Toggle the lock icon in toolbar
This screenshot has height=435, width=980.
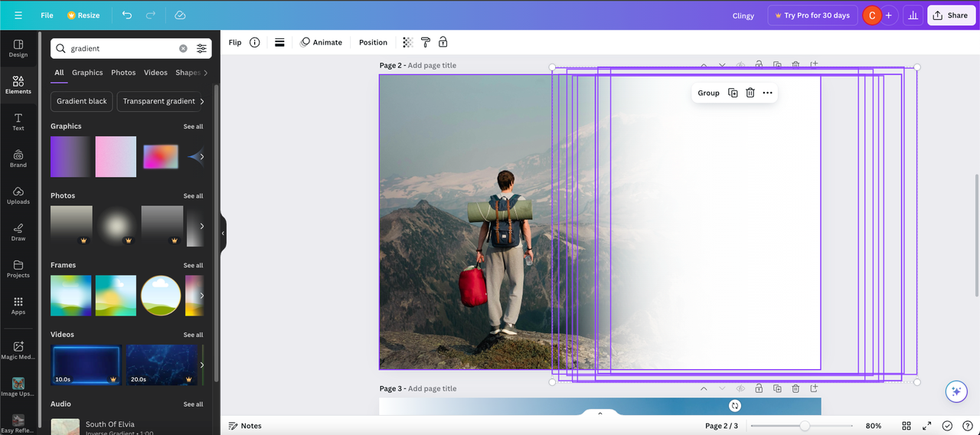click(x=443, y=42)
